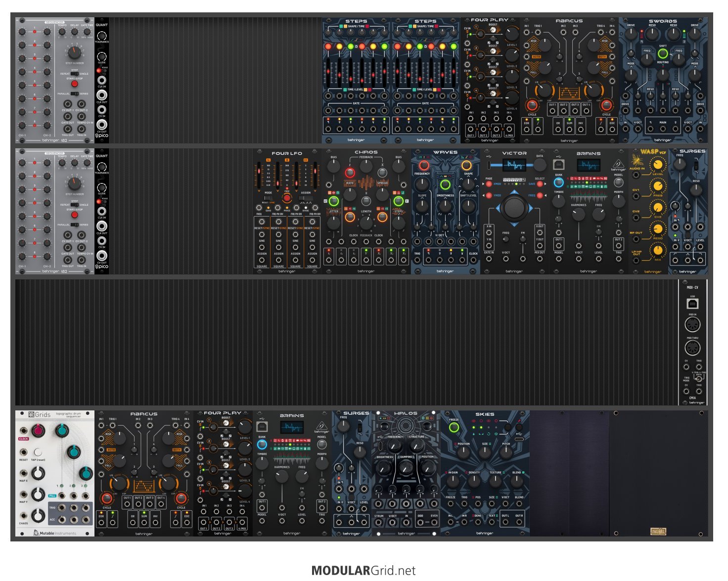Click the Pitch knob on Skies
Image resolution: width=728 pixels, height=581 pixels.
coord(506,452)
